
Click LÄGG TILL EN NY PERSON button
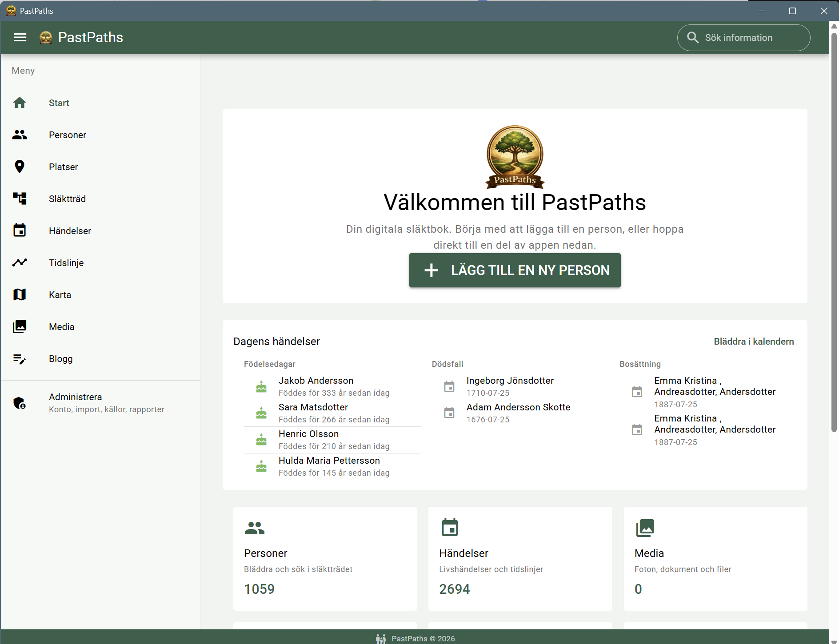click(515, 270)
